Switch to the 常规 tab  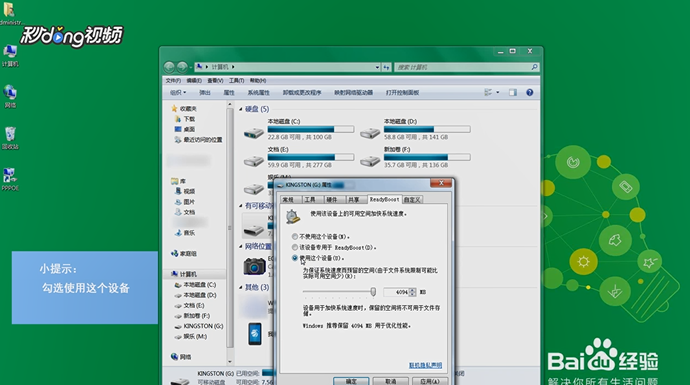click(289, 200)
